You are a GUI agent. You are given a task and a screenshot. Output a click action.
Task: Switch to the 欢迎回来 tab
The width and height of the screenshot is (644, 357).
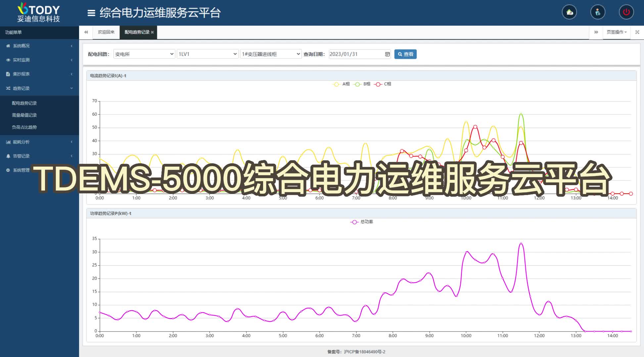[x=106, y=32]
